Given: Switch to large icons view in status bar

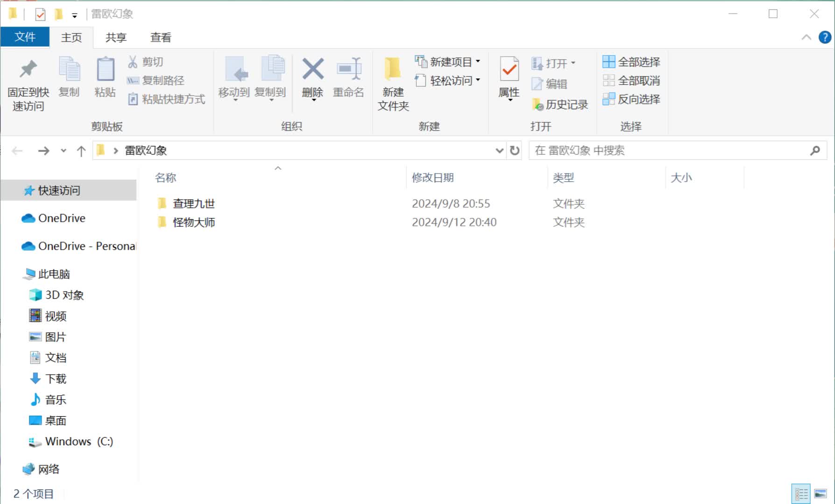Looking at the screenshot, I should pyautogui.click(x=821, y=494).
